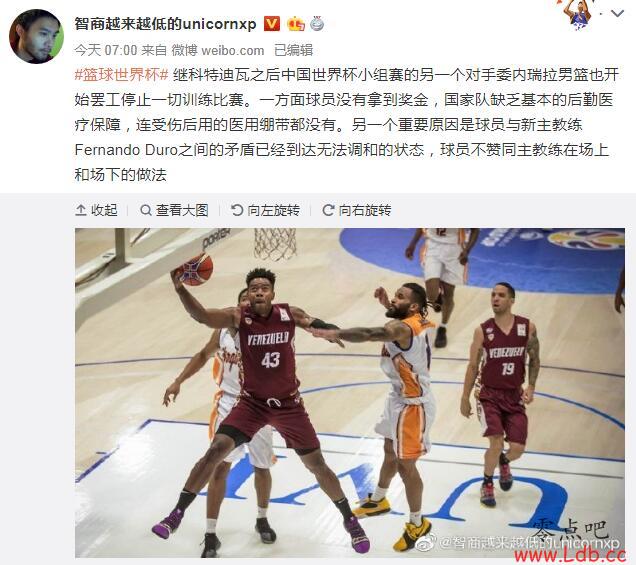Click the magnifier icon for 查看大图
Image resolution: width=636 pixels, height=565 pixels.
click(x=146, y=210)
